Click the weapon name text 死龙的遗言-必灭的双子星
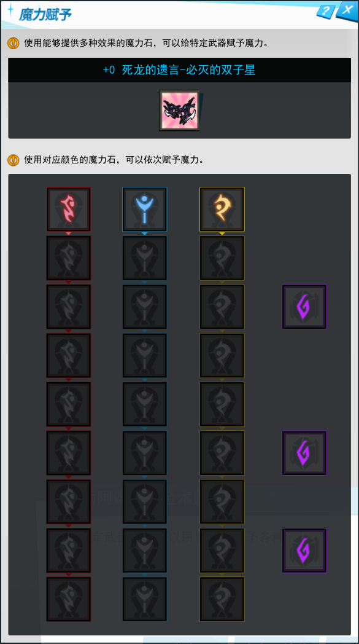This screenshot has width=359, height=644. tap(189, 70)
